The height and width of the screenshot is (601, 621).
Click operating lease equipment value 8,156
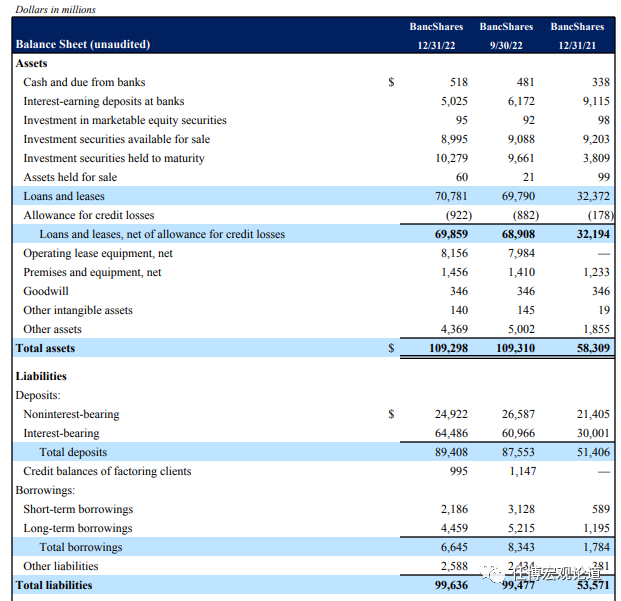(x=454, y=253)
